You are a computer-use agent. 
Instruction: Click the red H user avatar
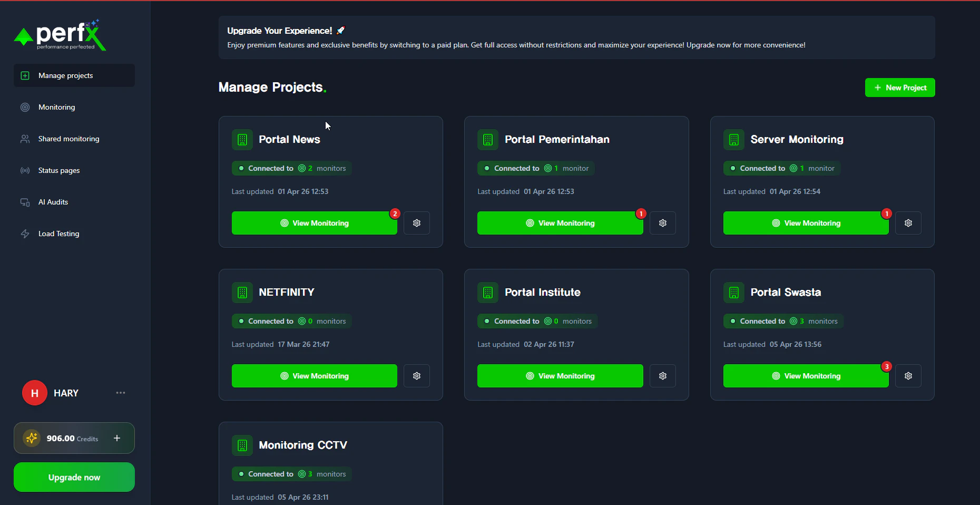[x=35, y=393]
